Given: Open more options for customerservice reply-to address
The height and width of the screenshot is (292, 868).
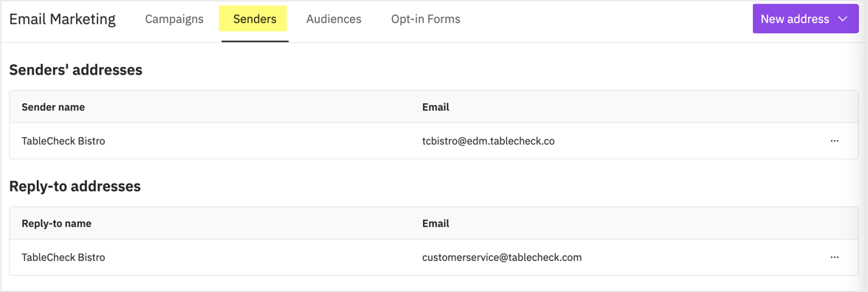Looking at the screenshot, I should tap(834, 257).
